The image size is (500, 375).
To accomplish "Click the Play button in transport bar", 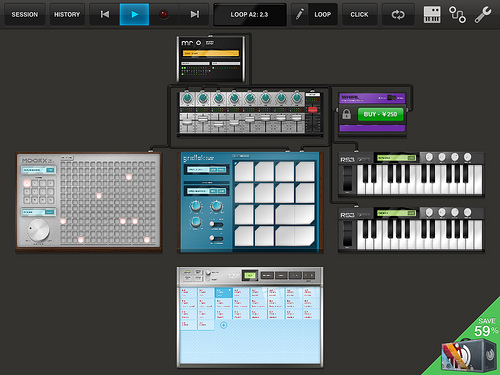I will coord(134,14).
